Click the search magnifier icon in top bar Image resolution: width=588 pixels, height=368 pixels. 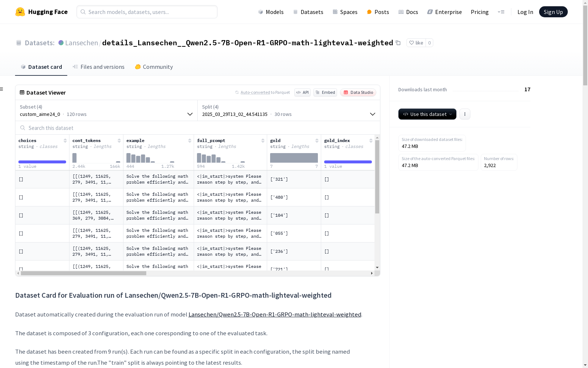[x=83, y=12]
